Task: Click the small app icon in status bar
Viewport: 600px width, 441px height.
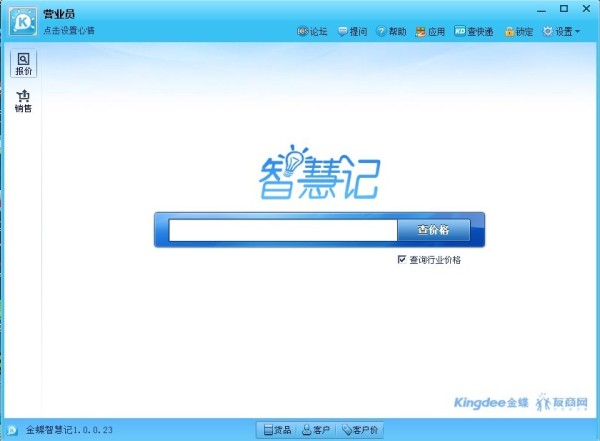Action: [x=12, y=430]
